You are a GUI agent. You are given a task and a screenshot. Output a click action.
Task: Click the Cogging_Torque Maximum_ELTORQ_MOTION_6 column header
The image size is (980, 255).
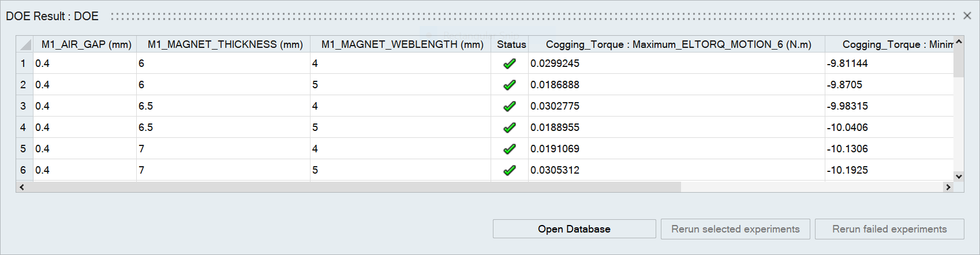point(678,44)
